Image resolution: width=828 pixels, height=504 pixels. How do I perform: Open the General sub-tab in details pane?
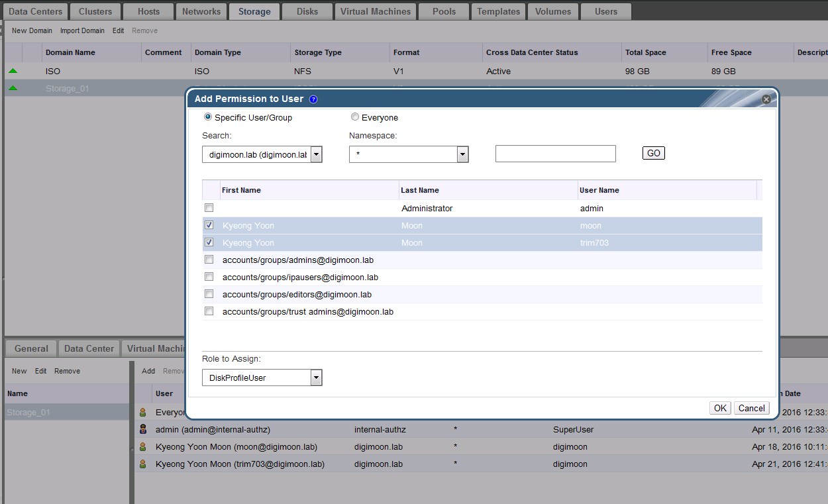pyautogui.click(x=31, y=348)
